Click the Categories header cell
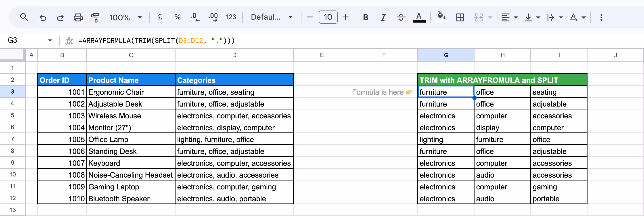This screenshot has height=216, width=644. click(234, 80)
